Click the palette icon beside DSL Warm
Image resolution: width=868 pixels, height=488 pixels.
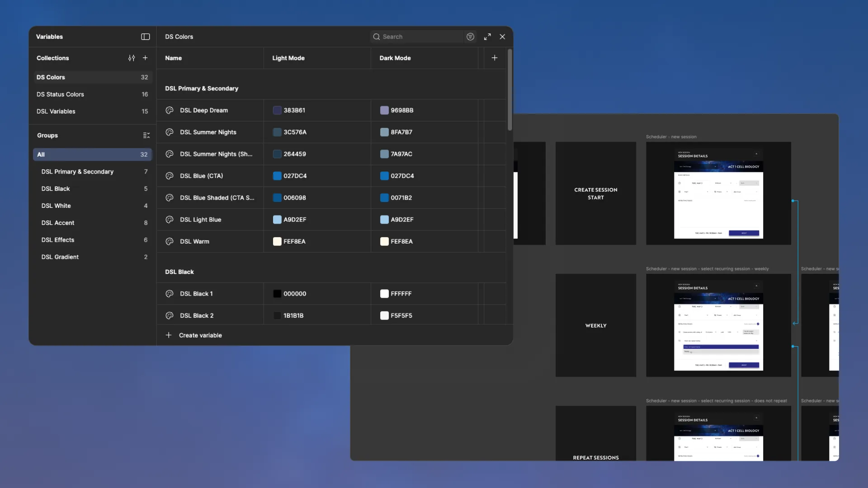pyautogui.click(x=170, y=241)
